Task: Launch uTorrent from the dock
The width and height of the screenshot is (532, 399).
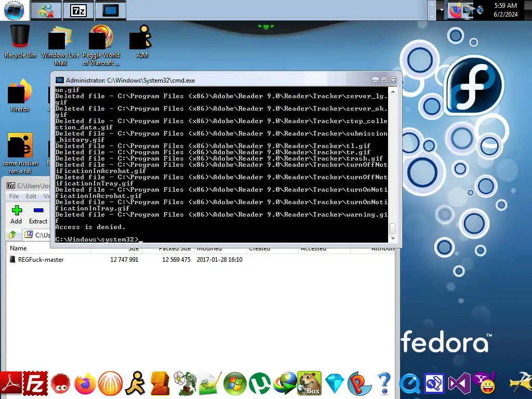Action: tap(260, 384)
